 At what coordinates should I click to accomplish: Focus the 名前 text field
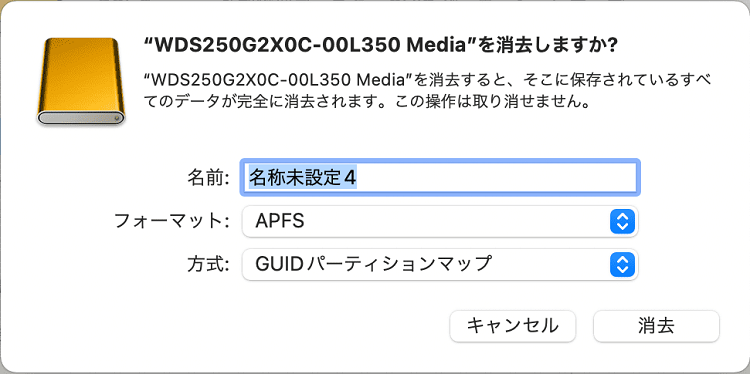pyautogui.click(x=440, y=178)
